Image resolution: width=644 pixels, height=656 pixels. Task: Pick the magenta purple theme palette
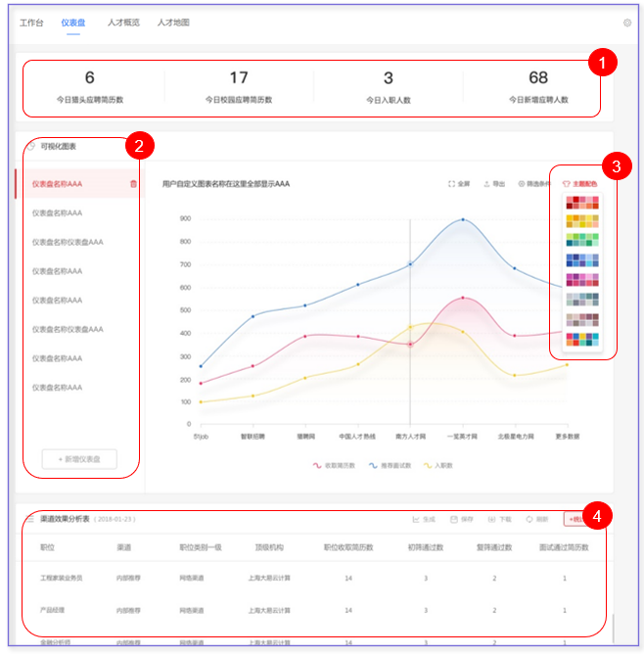click(x=582, y=280)
